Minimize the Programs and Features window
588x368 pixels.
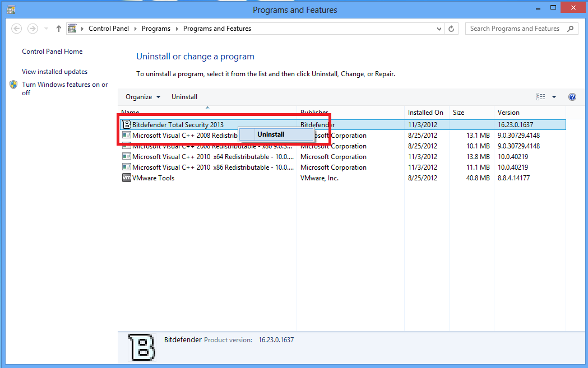538,8
